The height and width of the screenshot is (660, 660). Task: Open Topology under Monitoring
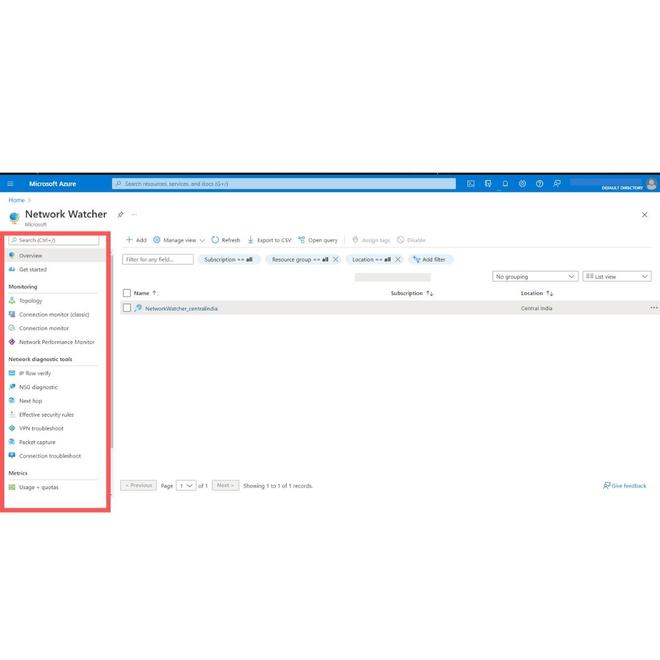30,301
